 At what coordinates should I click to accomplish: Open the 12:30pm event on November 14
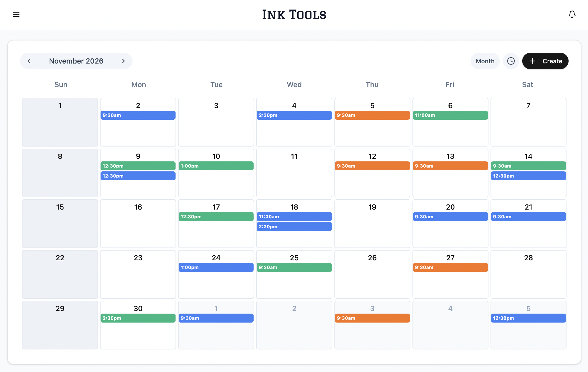tap(528, 176)
